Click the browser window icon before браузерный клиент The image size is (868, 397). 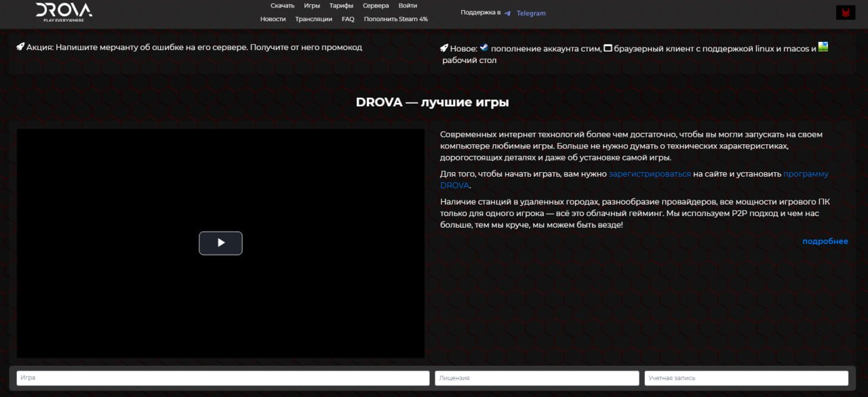pos(608,47)
